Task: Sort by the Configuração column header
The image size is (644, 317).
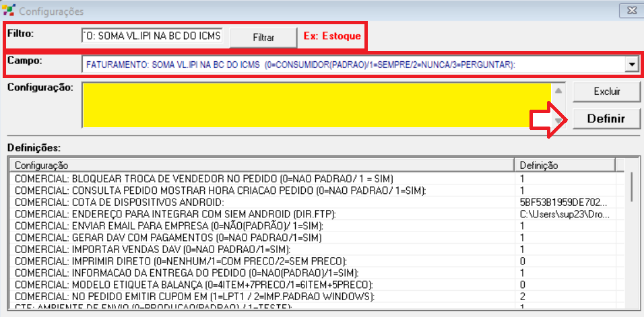Action: (x=261, y=165)
